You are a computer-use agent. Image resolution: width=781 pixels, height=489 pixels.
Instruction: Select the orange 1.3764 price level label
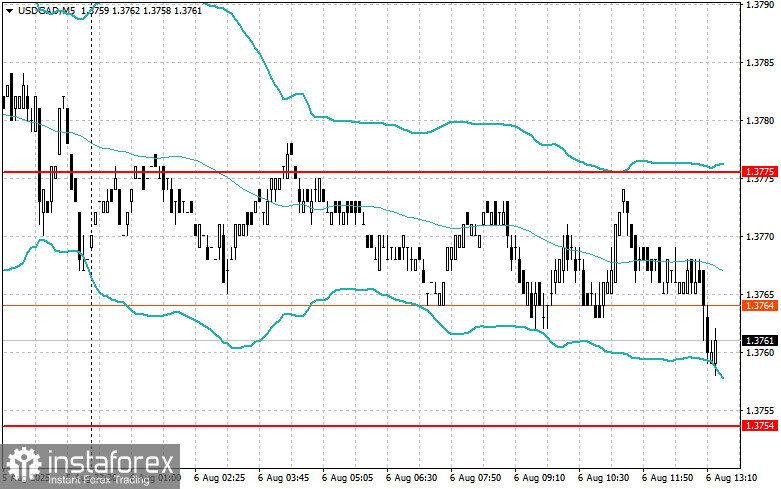(x=760, y=305)
